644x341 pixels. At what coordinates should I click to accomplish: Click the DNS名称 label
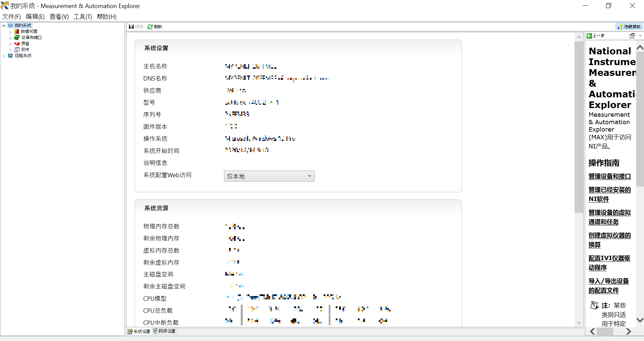[155, 79]
